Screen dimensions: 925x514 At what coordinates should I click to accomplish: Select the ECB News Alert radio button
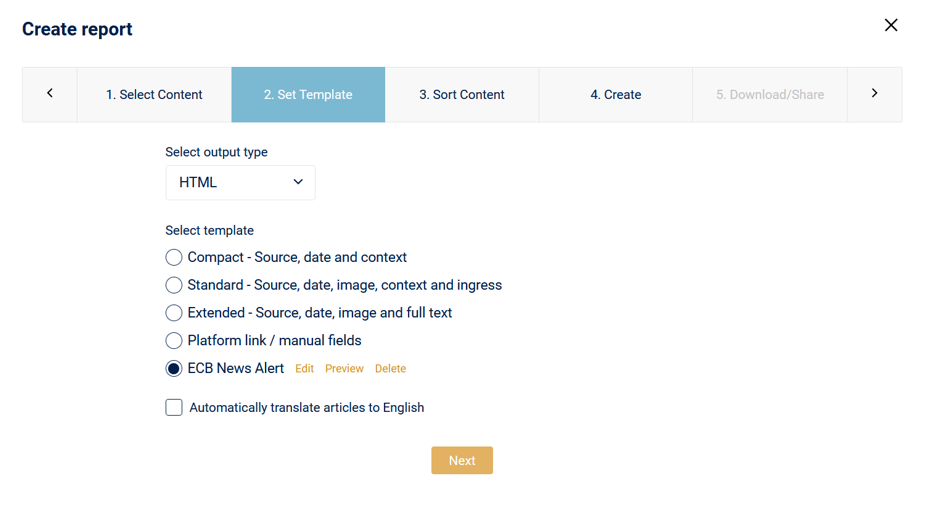173,369
